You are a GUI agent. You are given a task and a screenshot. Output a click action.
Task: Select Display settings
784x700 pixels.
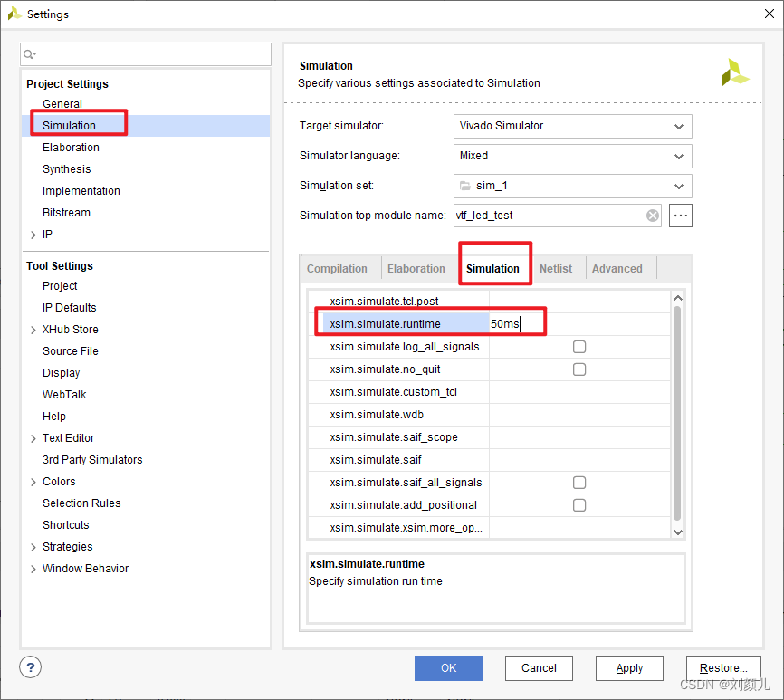coord(61,373)
